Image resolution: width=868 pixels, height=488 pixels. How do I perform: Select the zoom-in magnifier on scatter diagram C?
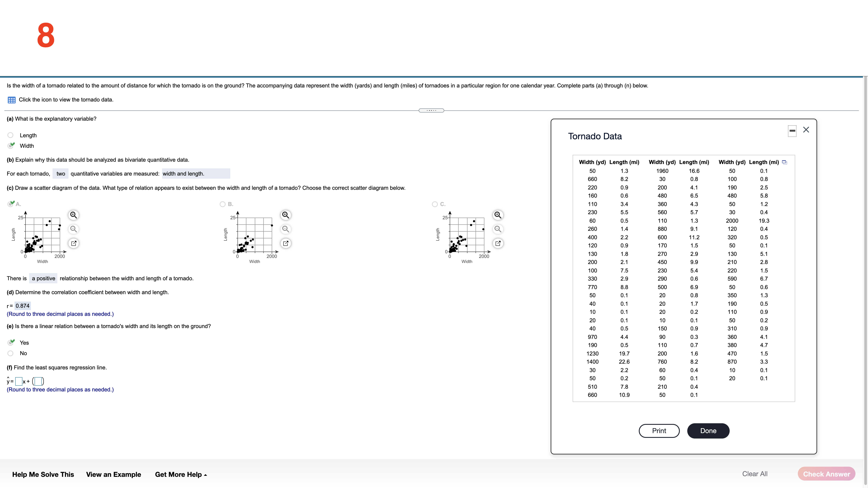[498, 215]
